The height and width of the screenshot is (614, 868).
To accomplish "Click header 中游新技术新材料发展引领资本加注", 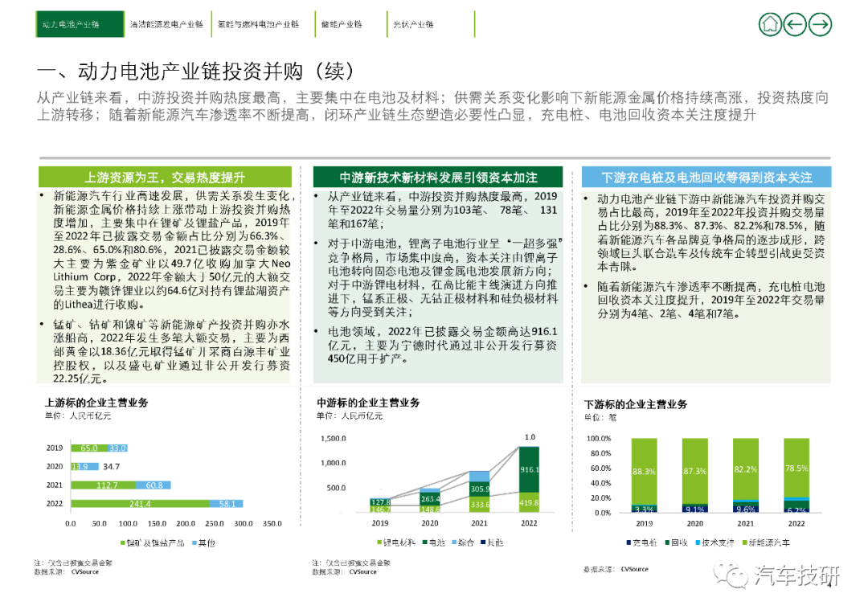I will pos(438,177).
